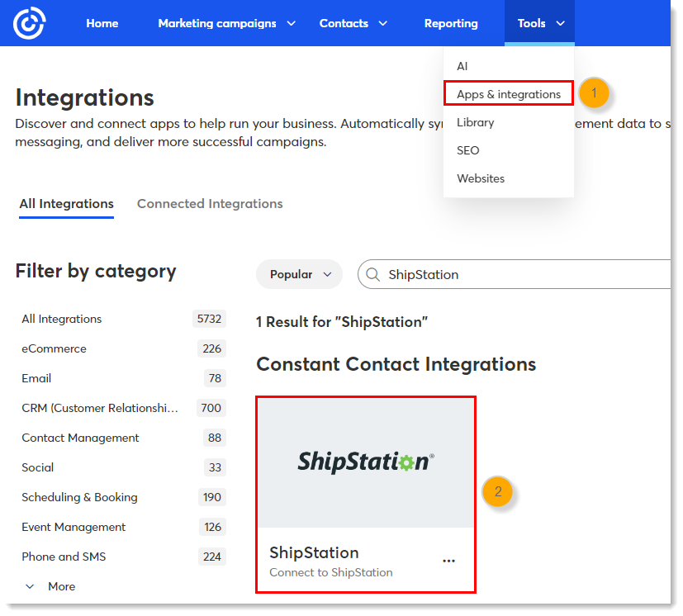
Task: Click the 33 Social count badge
Action: click(x=216, y=467)
